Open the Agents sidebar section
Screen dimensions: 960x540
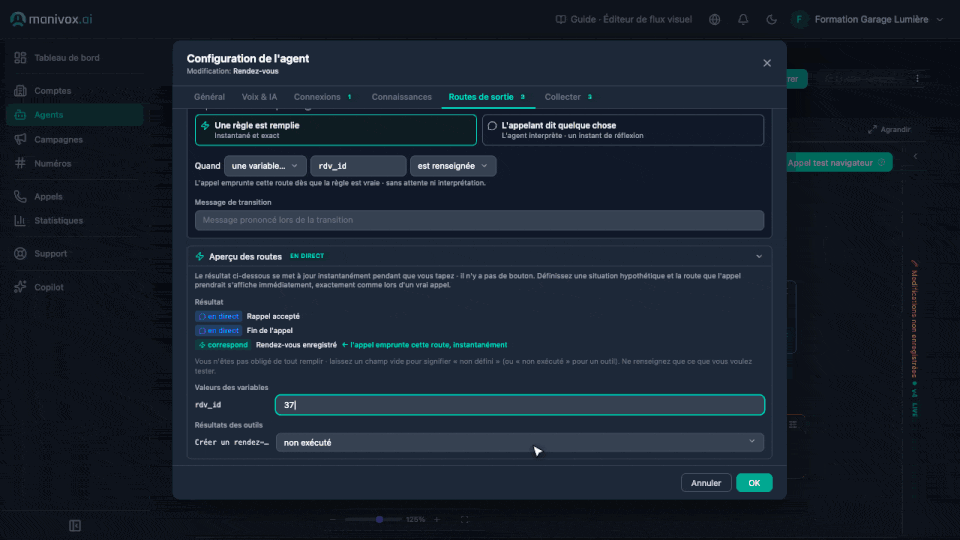click(x=75, y=114)
